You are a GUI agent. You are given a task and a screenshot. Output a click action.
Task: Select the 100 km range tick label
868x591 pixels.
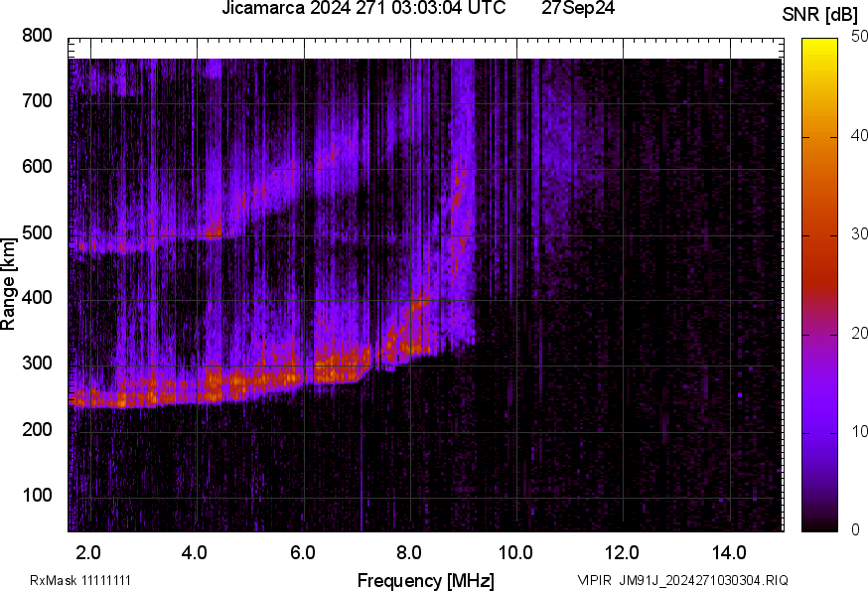[x=37, y=496]
